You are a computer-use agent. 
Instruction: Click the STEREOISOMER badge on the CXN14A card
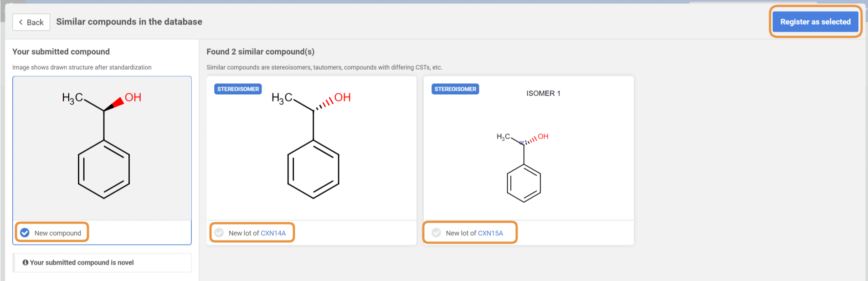pyautogui.click(x=238, y=89)
